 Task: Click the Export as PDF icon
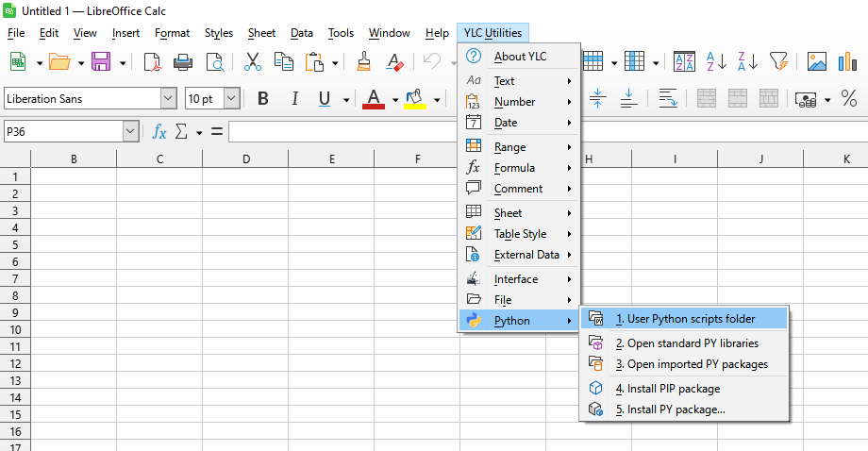(152, 62)
